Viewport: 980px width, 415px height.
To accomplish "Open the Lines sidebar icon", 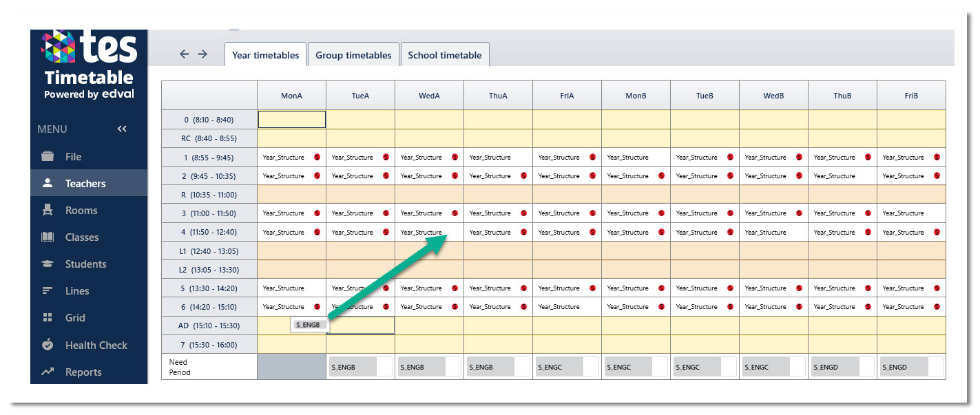I will click(x=48, y=290).
